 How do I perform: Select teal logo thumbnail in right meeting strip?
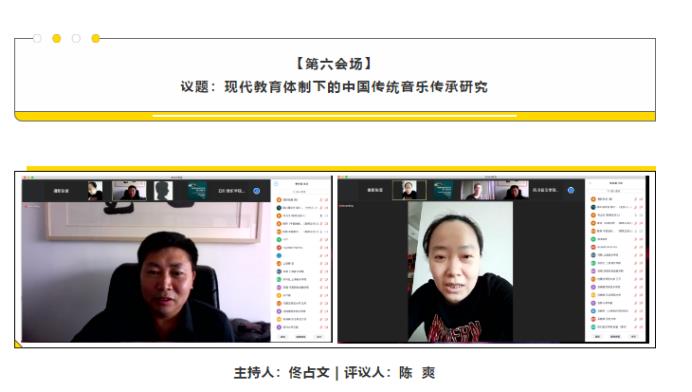point(443,190)
